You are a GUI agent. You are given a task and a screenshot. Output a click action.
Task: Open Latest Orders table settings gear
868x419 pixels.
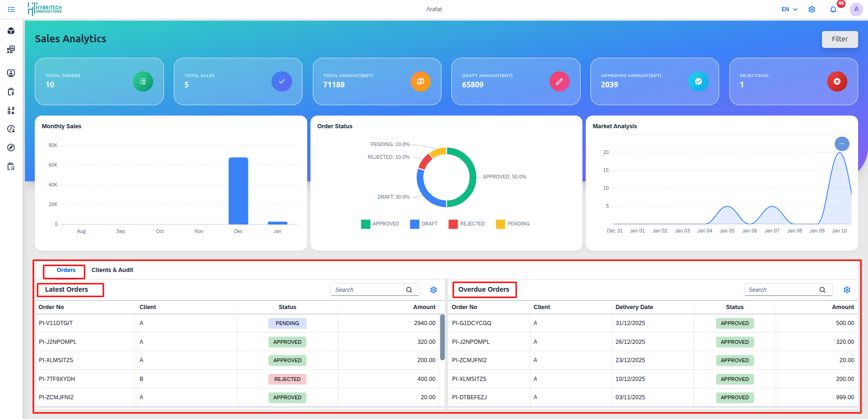click(434, 290)
